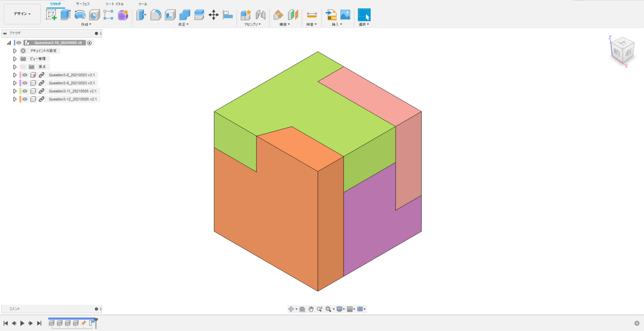This screenshot has height=331, width=644.
Task: Open the 修正 panel dropdown
Action: [184, 24]
